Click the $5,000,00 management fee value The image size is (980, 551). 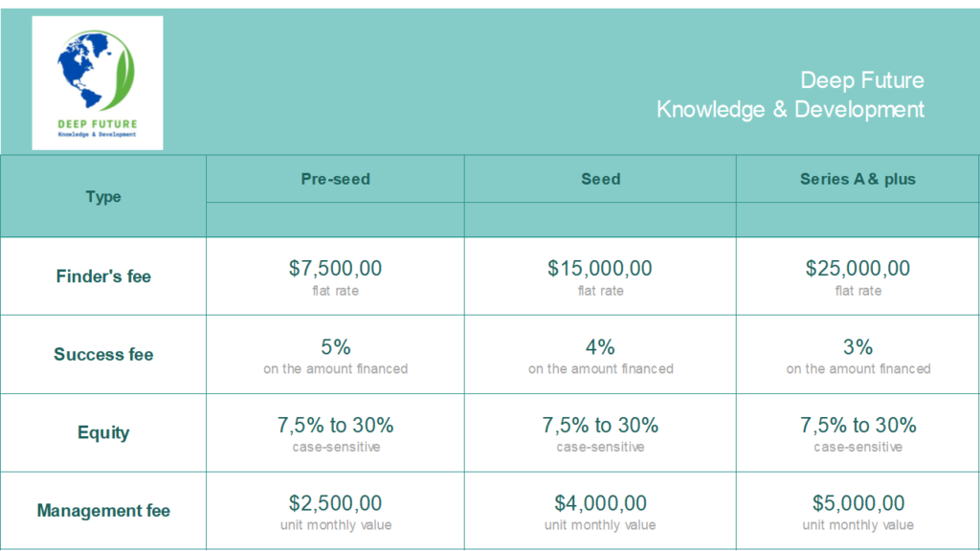[857, 503]
